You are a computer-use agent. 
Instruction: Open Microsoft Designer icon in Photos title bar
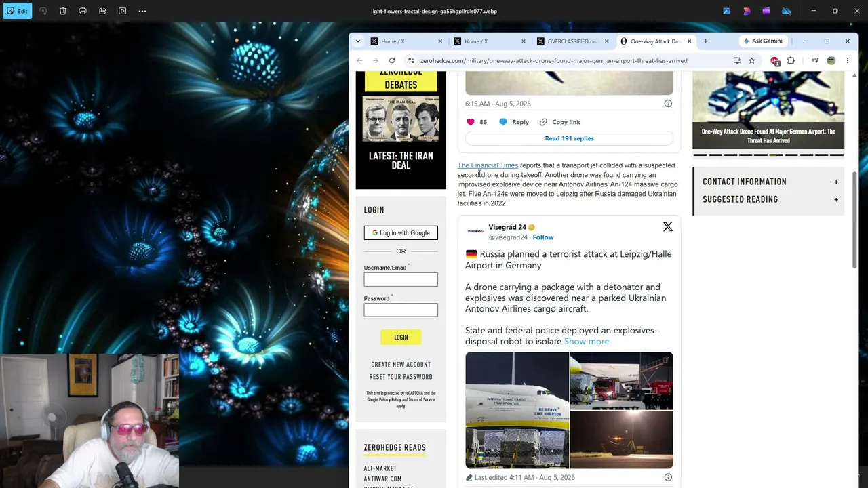[x=747, y=11]
